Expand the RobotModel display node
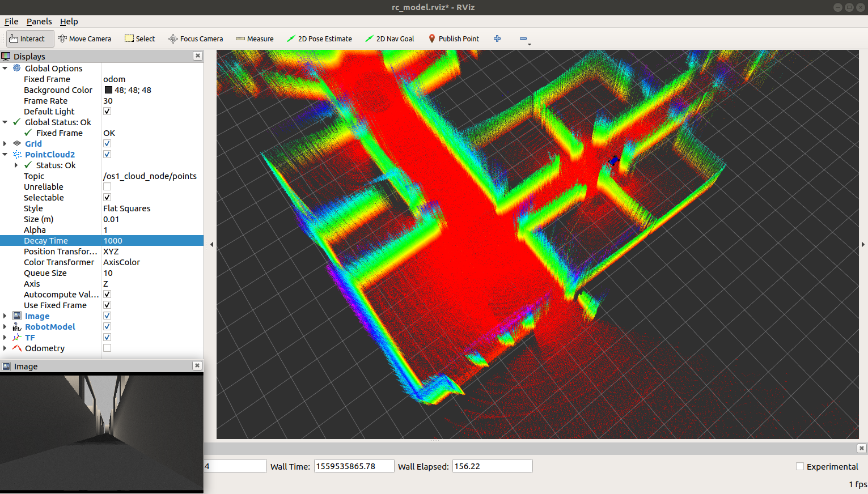 point(5,326)
